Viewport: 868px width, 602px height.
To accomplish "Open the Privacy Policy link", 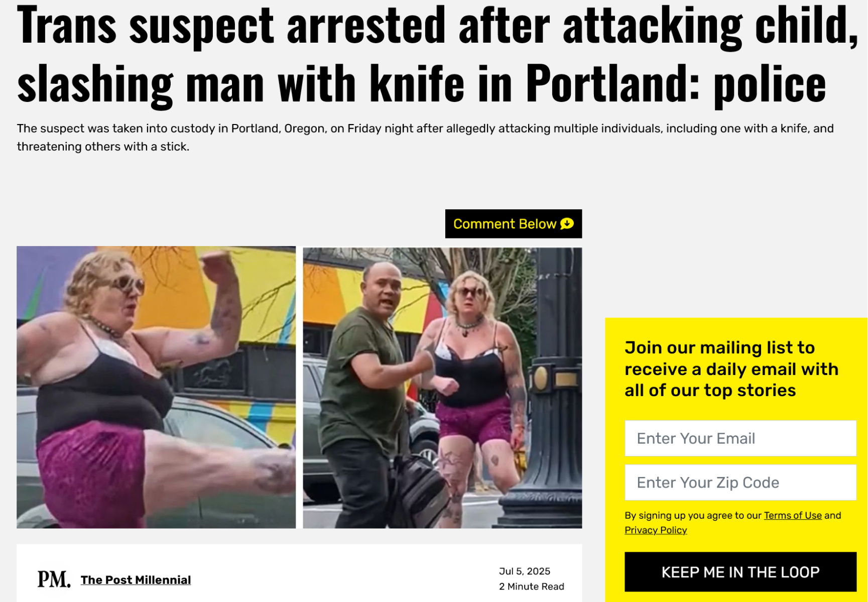I will (x=655, y=530).
